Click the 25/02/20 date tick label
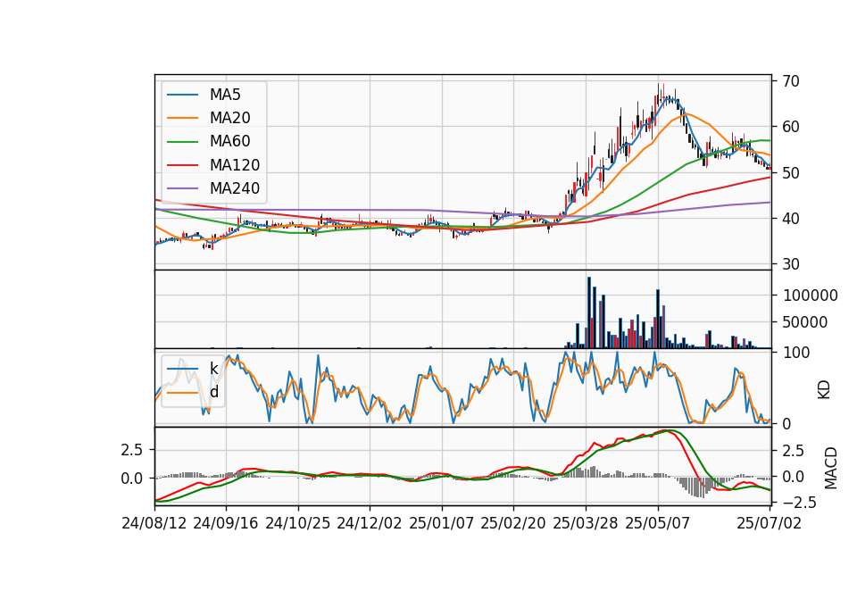Screen dimensions: 857x616 513,523
